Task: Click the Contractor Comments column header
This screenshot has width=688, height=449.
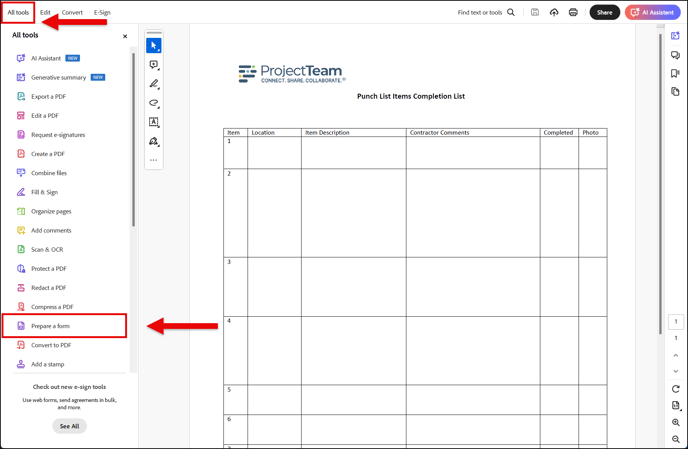Action: tap(439, 133)
